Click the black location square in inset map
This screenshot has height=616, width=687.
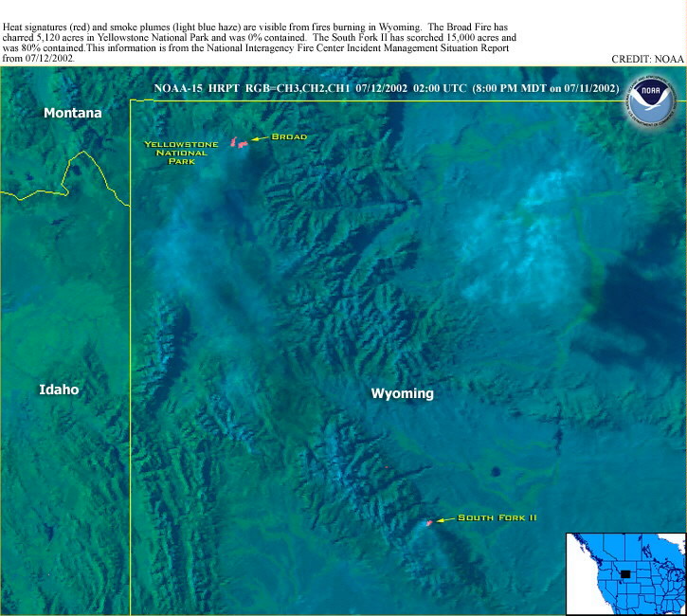pyautogui.click(x=625, y=574)
